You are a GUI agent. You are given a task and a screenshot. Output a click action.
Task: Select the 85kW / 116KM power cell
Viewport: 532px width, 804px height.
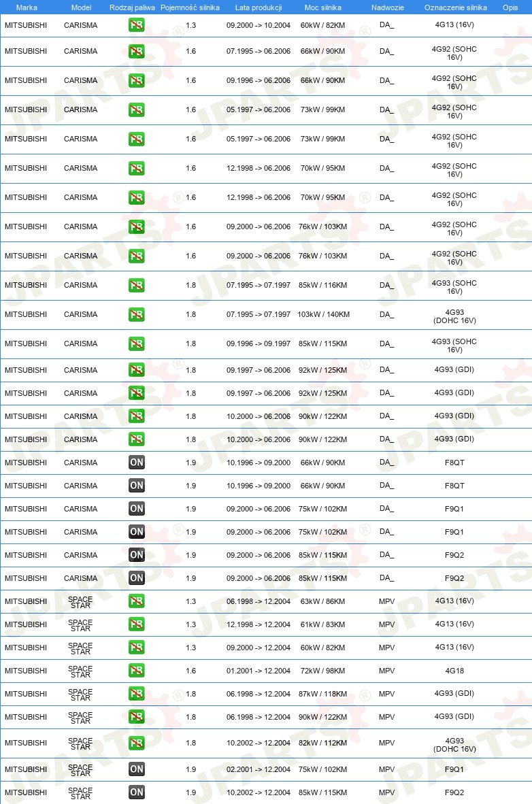(322, 285)
